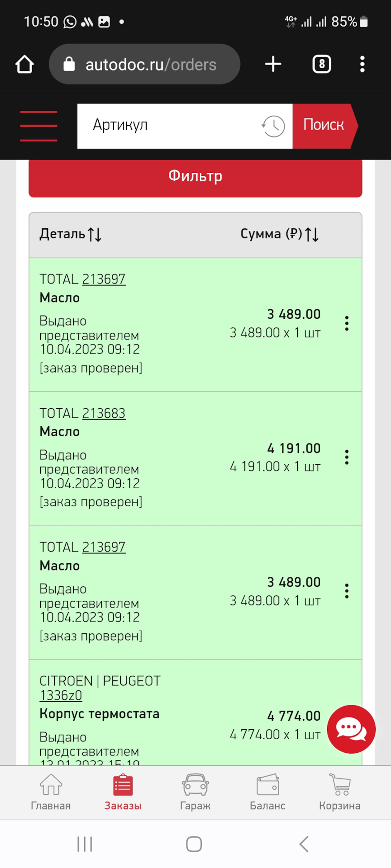Switch to the Гараж tab
This screenshot has width=391, height=868.
click(x=195, y=792)
